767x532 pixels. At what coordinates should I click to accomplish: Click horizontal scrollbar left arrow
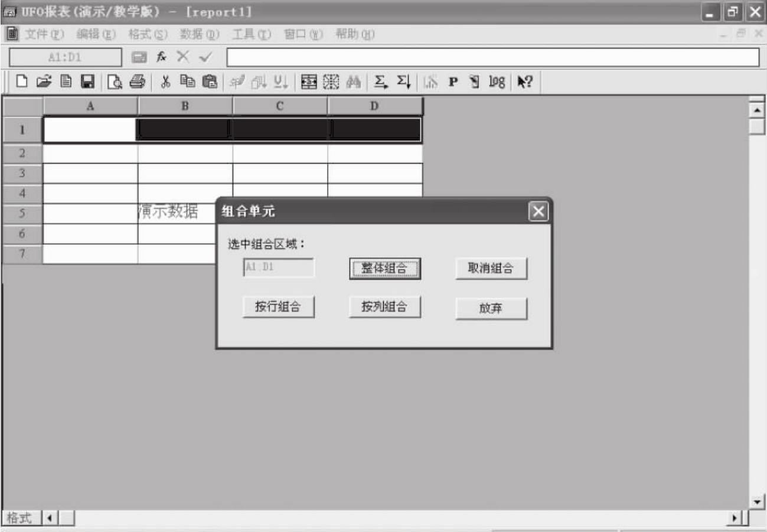[x=50, y=518]
